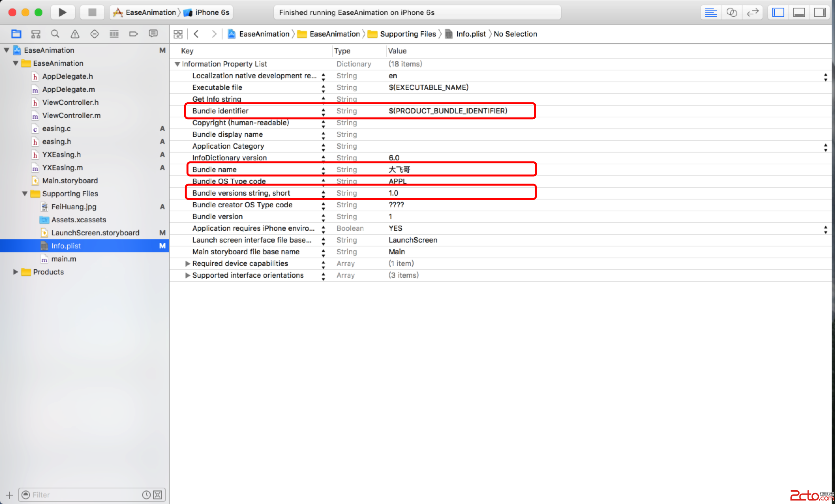The image size is (835, 504).
Task: Open the Find navigator magnifier icon
Action: [55, 34]
